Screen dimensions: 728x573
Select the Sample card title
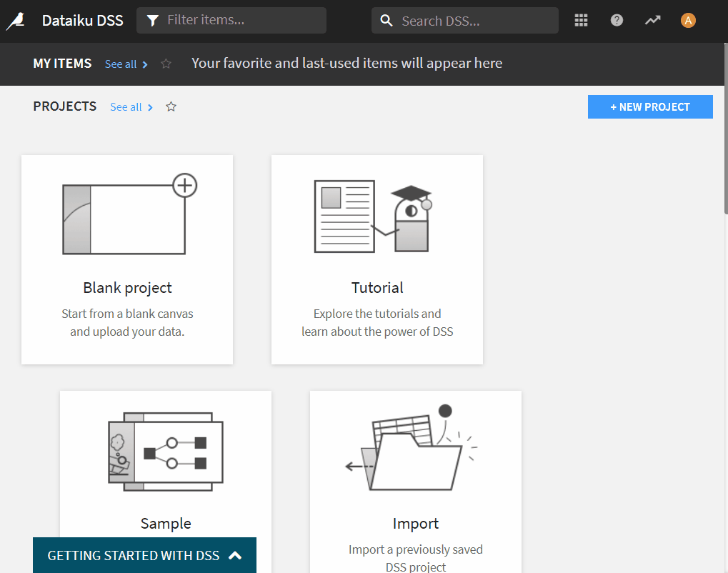(166, 524)
